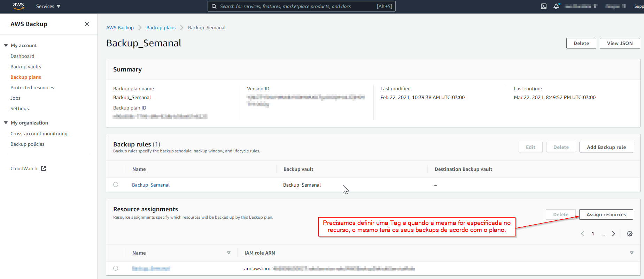The width and height of the screenshot is (644, 279).
Task: Click the Assign resources button
Action: [x=606, y=214]
